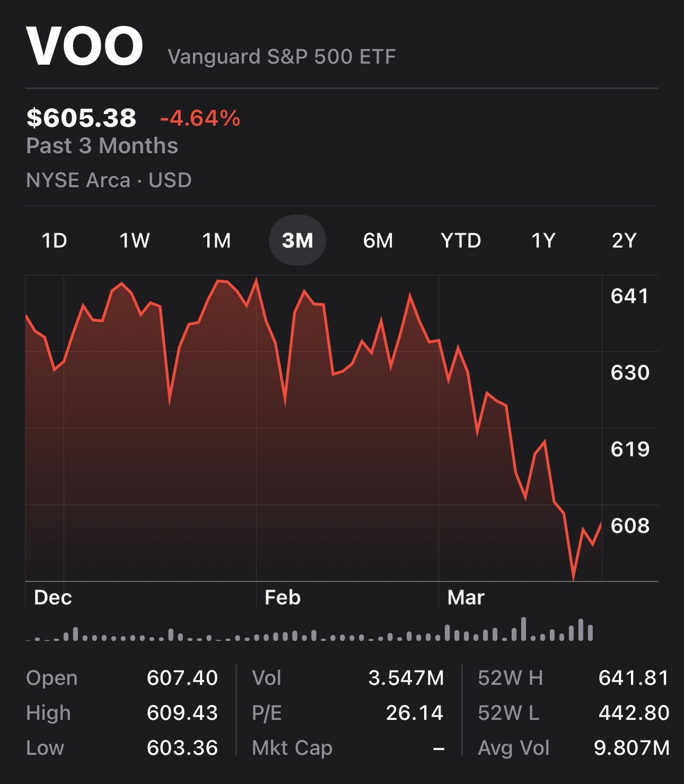Select the 1Y time range
Screen dimensions: 684x784
coord(543,241)
